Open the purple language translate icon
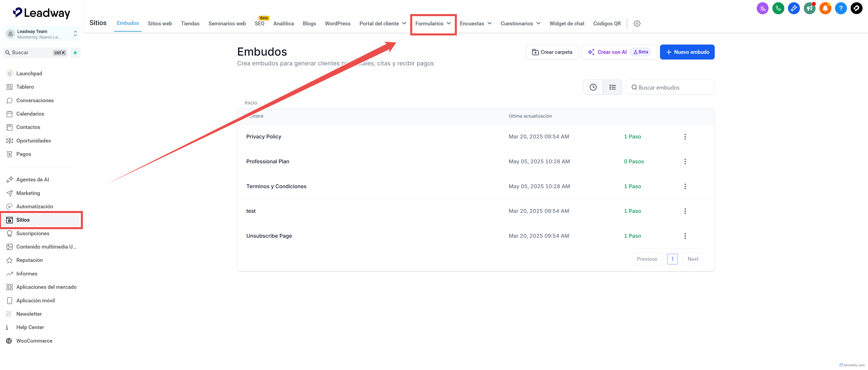 (762, 8)
